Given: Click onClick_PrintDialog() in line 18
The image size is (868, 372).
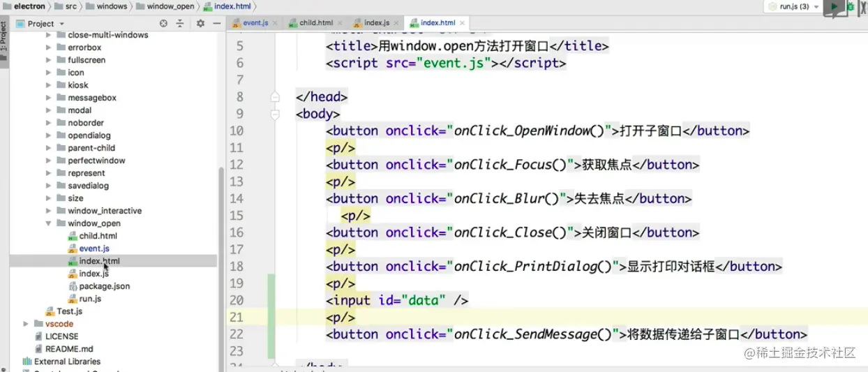Looking at the screenshot, I should pos(533,267).
